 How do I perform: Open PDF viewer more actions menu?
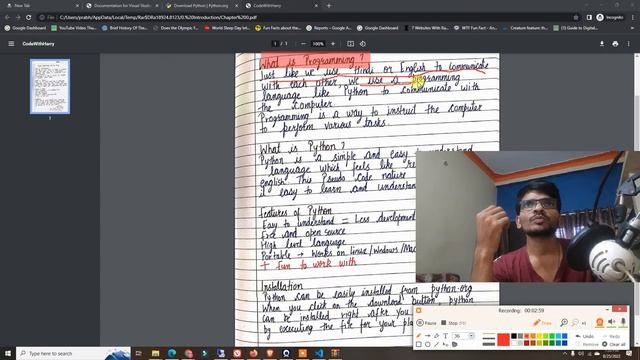pos(629,44)
